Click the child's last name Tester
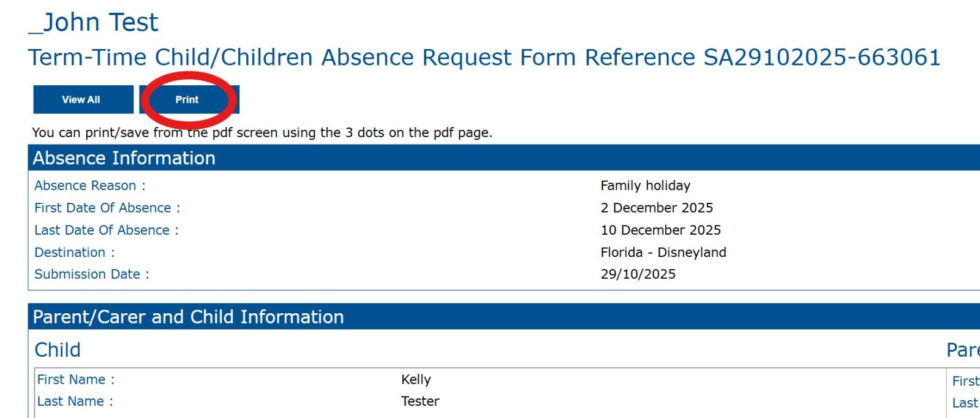Viewport: 980px width, 418px height. (x=420, y=401)
